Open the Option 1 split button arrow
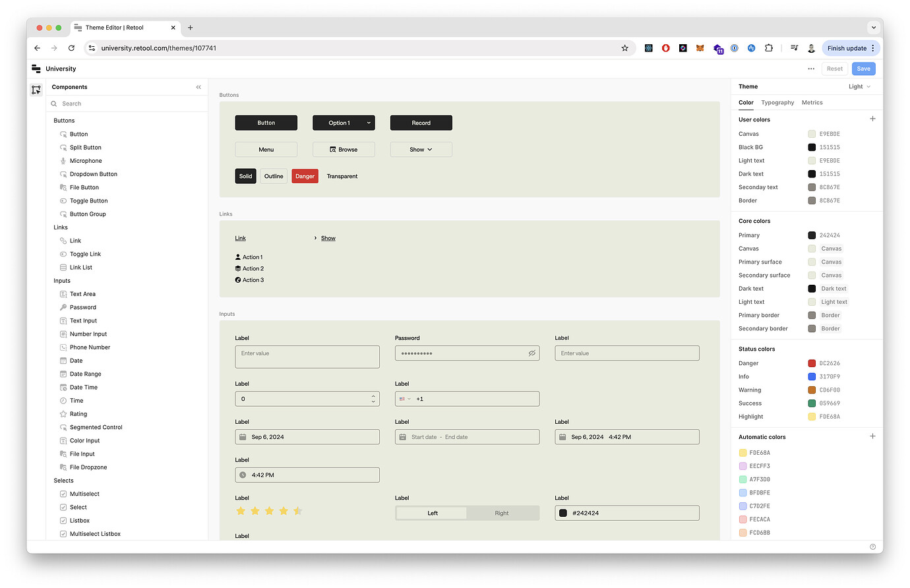Viewport: 910px width, 588px height. coord(369,123)
